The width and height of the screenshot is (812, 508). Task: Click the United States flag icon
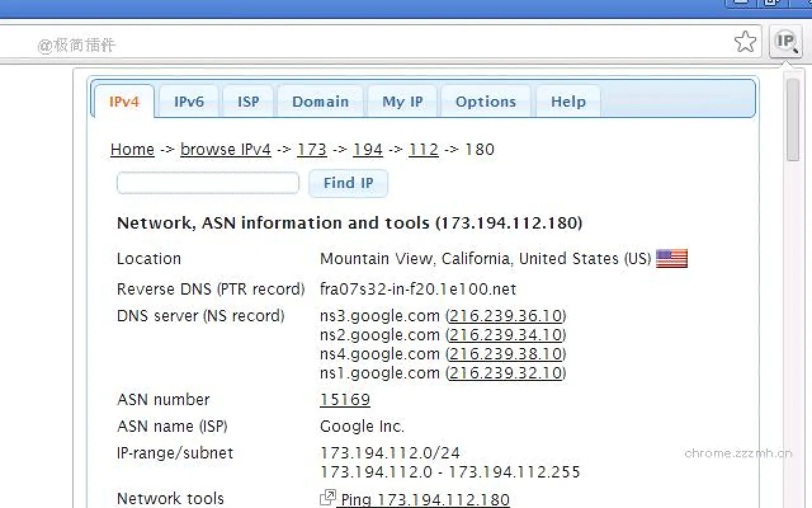672,258
